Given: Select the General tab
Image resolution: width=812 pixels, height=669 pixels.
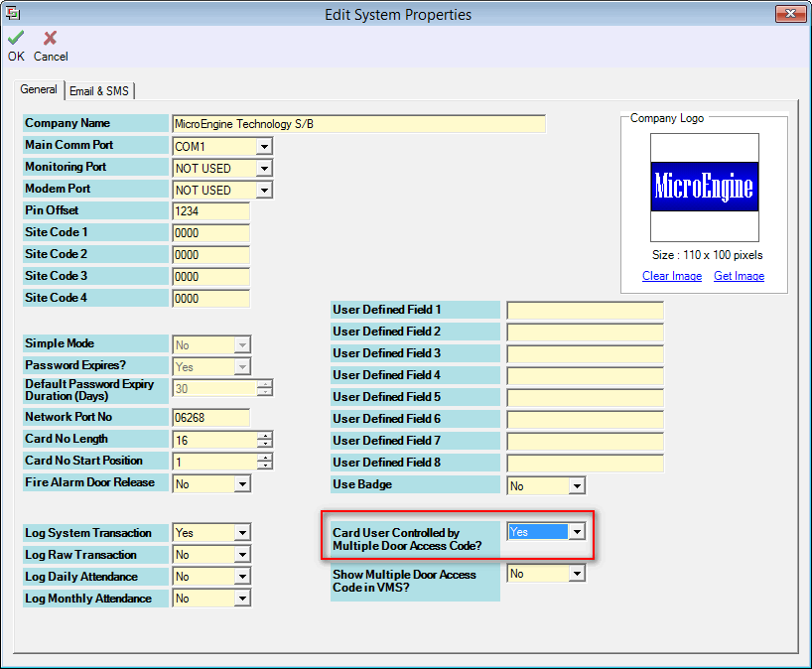Looking at the screenshot, I should pos(40,90).
